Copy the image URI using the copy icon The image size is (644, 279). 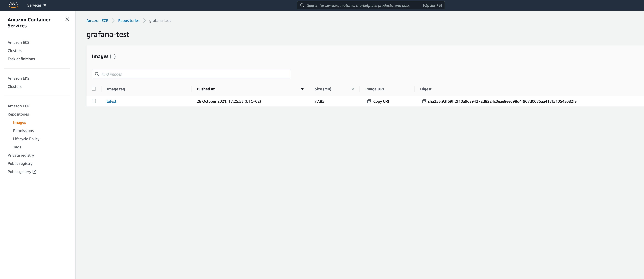pyautogui.click(x=369, y=101)
